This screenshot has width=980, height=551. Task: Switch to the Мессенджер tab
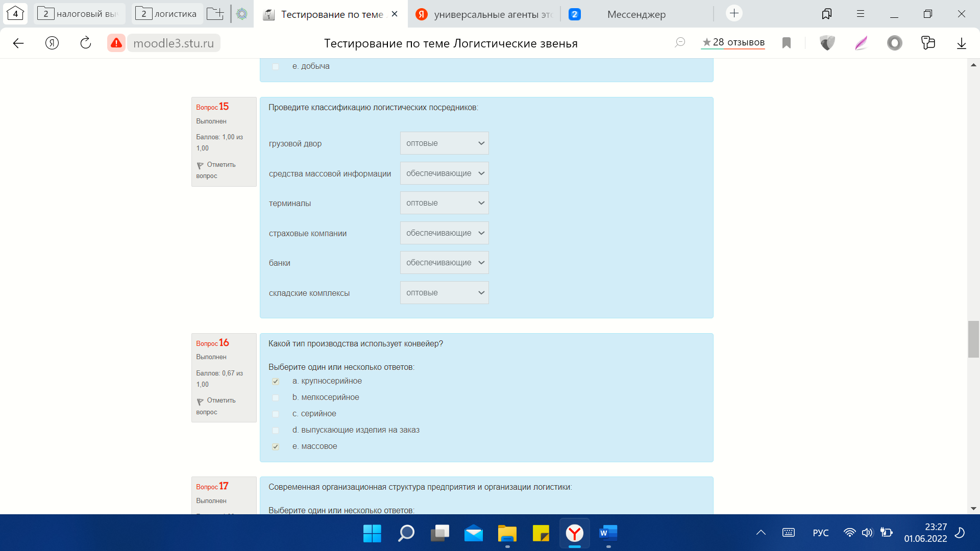[x=636, y=14]
